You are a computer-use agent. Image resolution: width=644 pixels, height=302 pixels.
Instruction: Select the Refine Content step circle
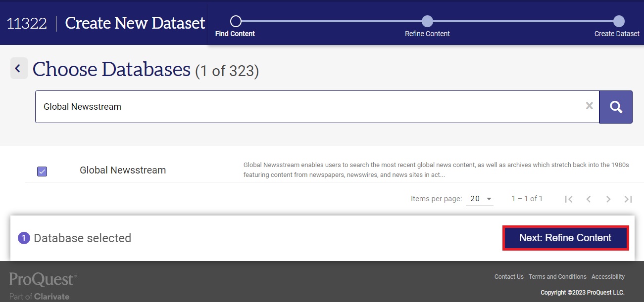pos(427,21)
